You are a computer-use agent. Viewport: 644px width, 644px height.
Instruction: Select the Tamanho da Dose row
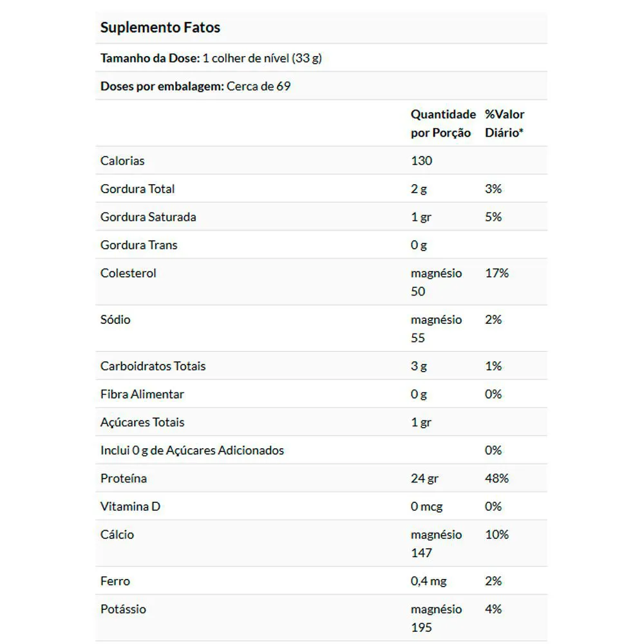321,58
